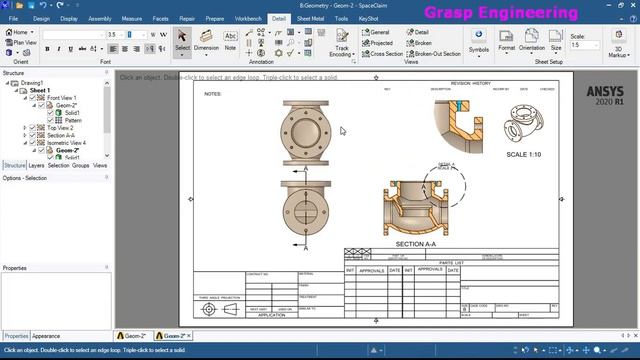
Task: Switch to the Appearance tab
Action: [46, 336]
